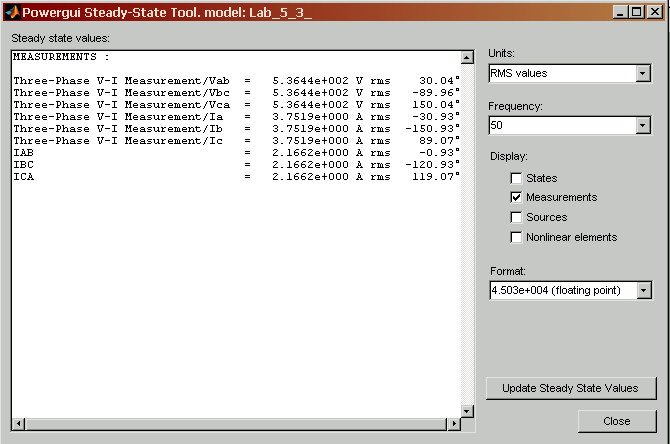670x444 pixels.
Task: Enable the States checkbox
Action: pyautogui.click(x=516, y=178)
